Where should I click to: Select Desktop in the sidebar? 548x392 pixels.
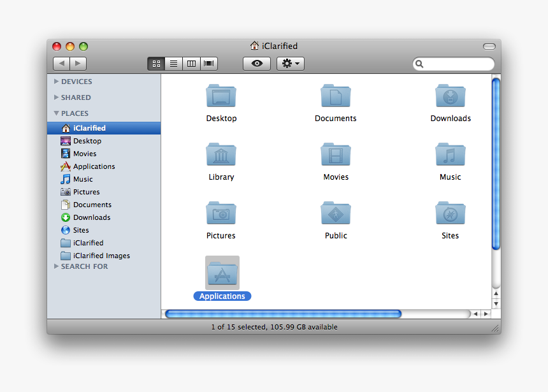pos(104,141)
